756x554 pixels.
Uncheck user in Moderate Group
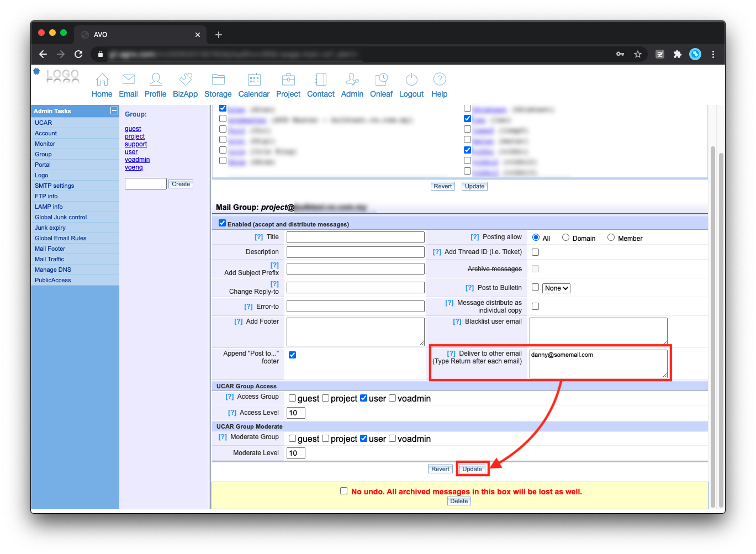click(x=363, y=439)
